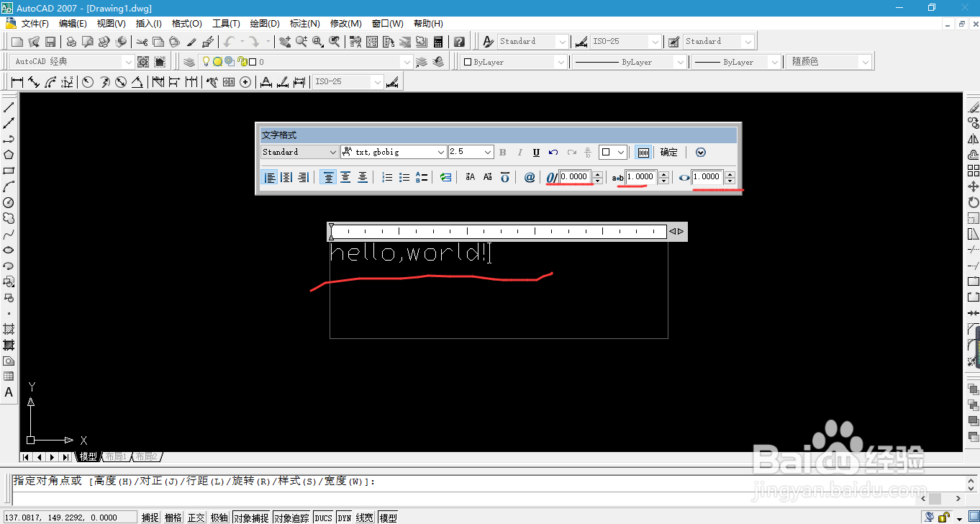Open the 随颜色 plot style dropdown
This screenshot has width=980, height=524.
[x=827, y=62]
